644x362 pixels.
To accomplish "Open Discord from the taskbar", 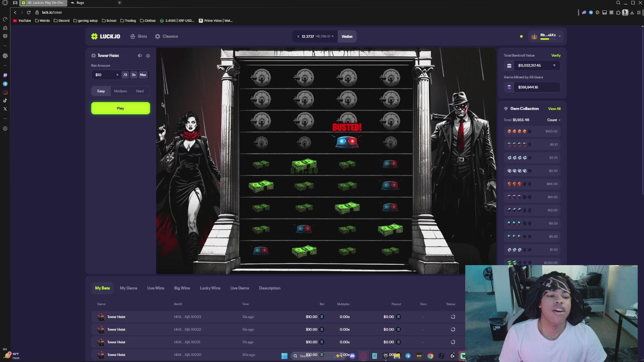I will click(x=352, y=356).
